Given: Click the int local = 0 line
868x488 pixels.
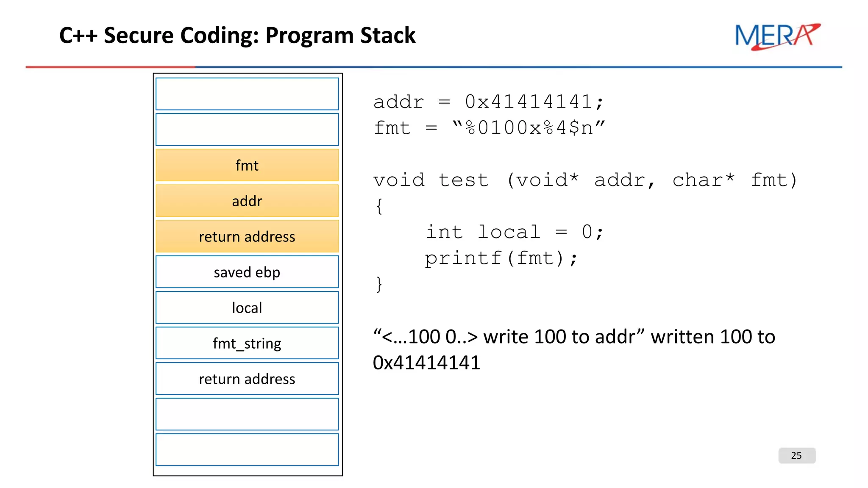Looking at the screenshot, I should [514, 232].
